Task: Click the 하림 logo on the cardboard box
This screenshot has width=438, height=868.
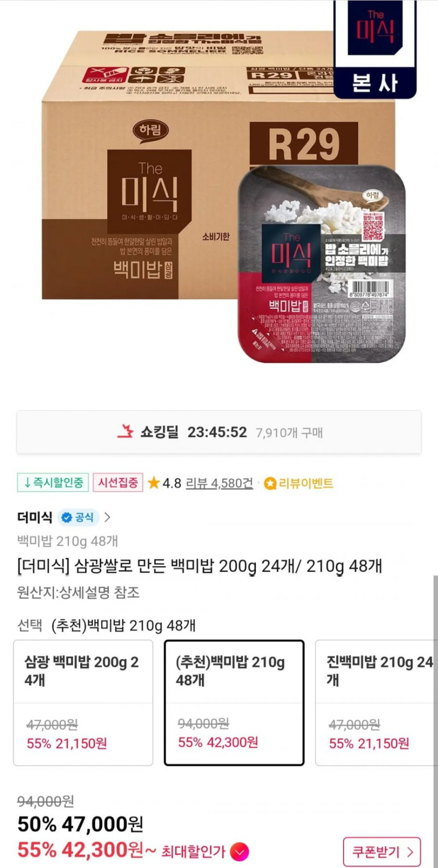Action: pyautogui.click(x=150, y=129)
